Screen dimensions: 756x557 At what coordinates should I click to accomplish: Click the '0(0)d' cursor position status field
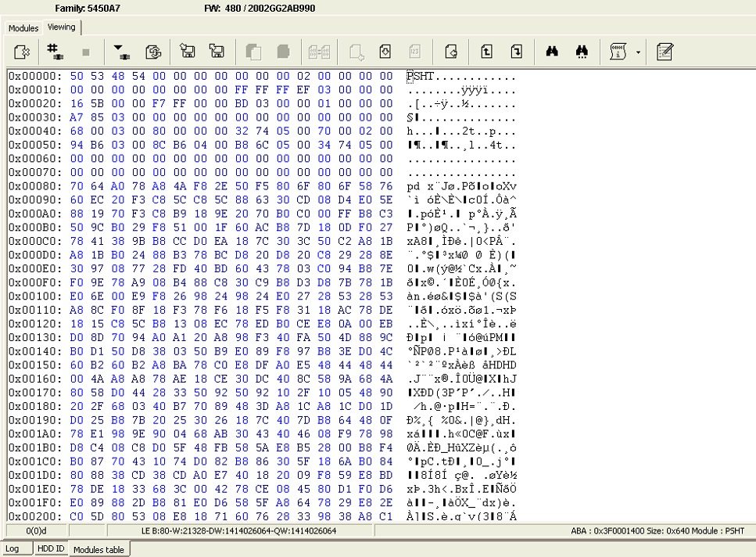[36, 531]
